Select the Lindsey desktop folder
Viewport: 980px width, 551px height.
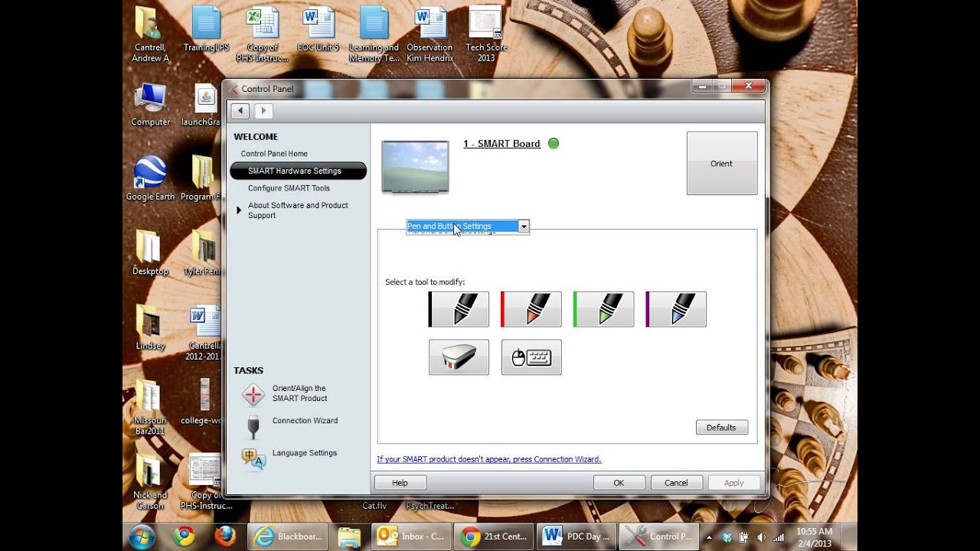coord(150,328)
